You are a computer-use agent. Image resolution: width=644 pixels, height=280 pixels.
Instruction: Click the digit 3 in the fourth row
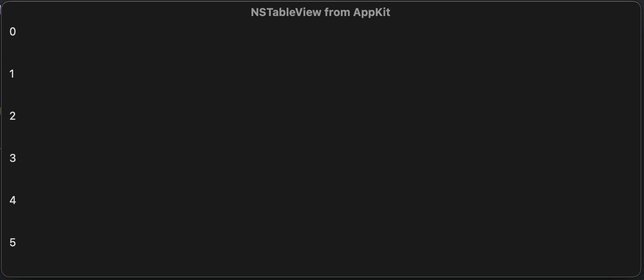click(13, 158)
